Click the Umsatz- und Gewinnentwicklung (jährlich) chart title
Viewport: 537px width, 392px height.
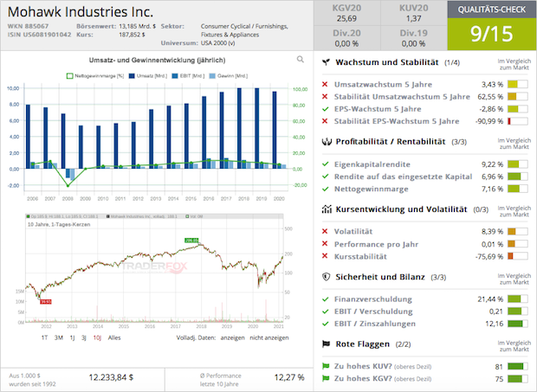[x=157, y=61]
